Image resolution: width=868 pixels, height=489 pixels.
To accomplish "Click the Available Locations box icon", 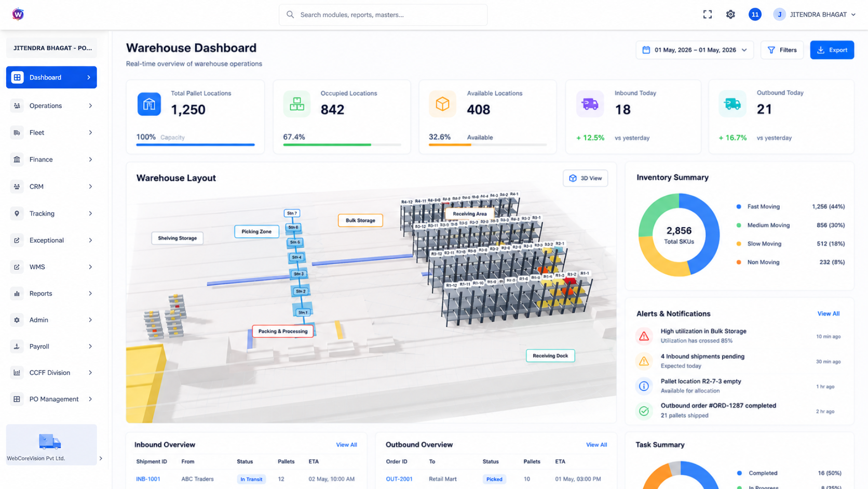I will [442, 104].
